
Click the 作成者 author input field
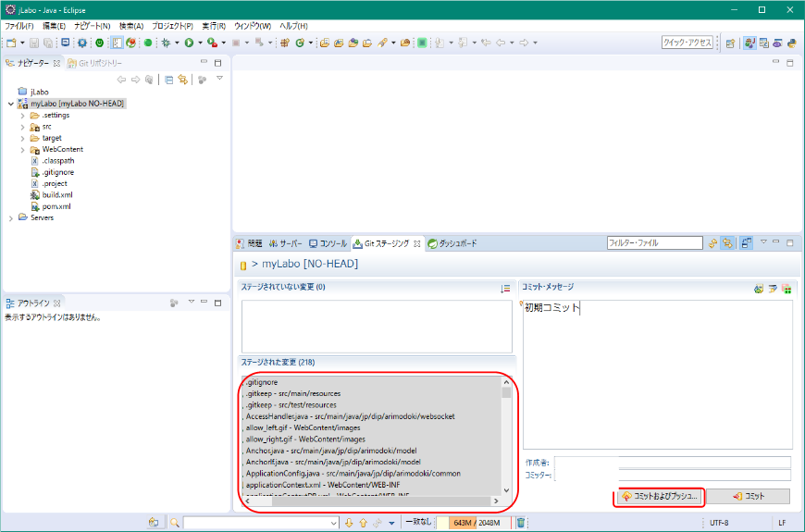point(673,463)
